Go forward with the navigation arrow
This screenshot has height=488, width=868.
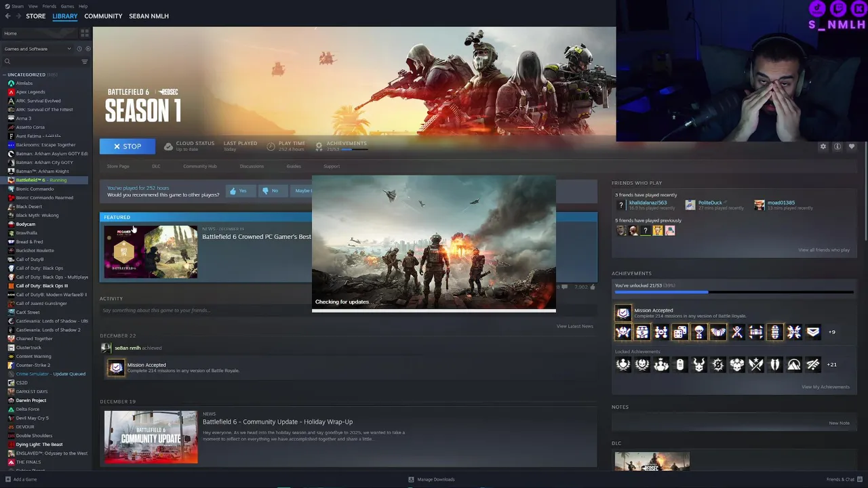(18, 16)
